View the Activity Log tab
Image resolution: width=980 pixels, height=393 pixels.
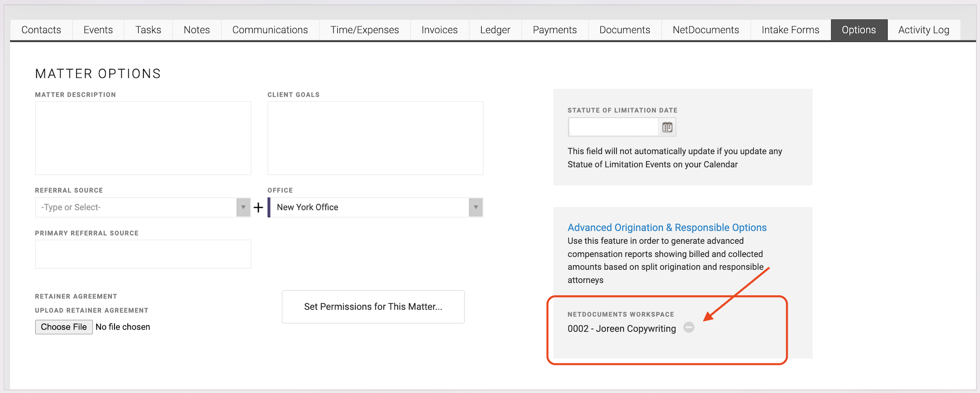pyautogui.click(x=924, y=30)
